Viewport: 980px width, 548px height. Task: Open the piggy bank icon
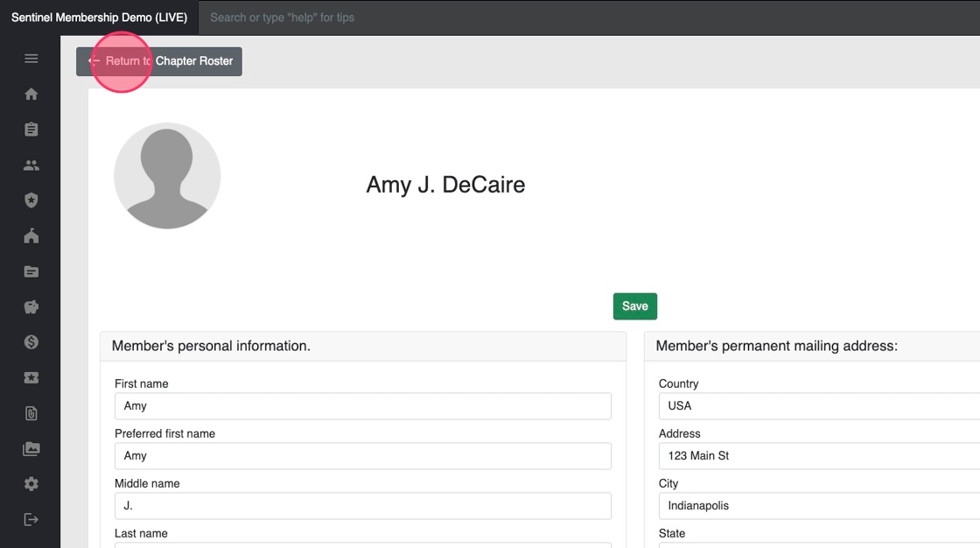[31, 307]
